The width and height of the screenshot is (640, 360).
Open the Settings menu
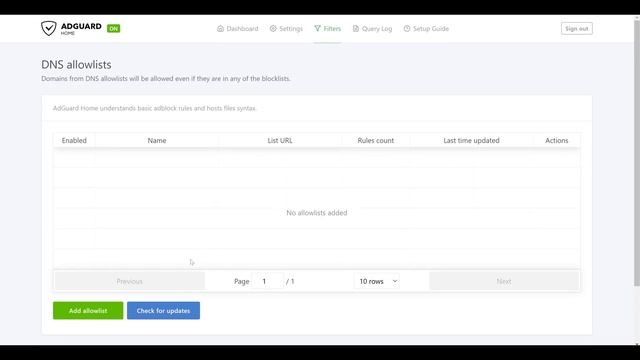coord(286,29)
